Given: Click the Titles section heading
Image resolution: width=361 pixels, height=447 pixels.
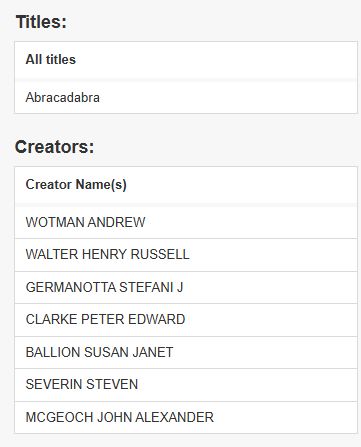Looking at the screenshot, I should 41,22.
